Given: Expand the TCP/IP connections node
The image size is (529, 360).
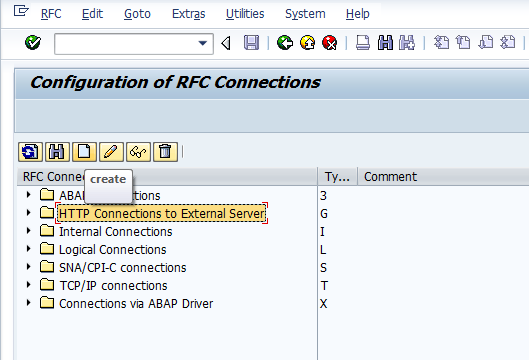Looking at the screenshot, I should (x=29, y=285).
